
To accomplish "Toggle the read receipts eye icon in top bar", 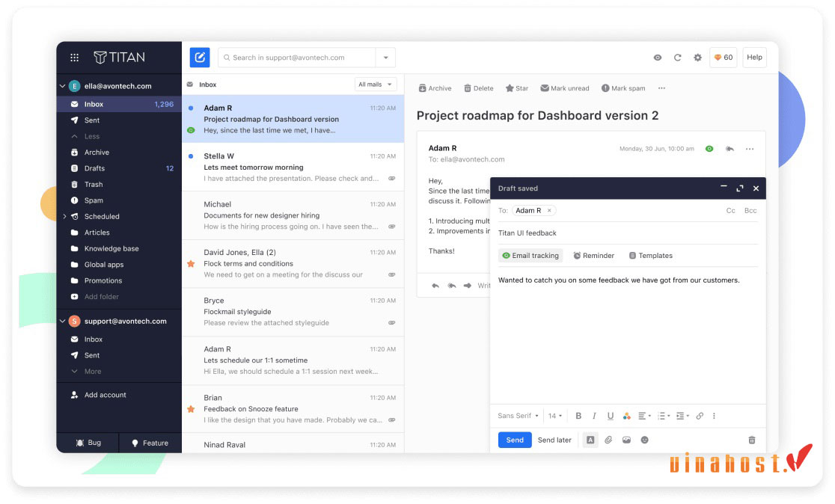I will [x=658, y=58].
